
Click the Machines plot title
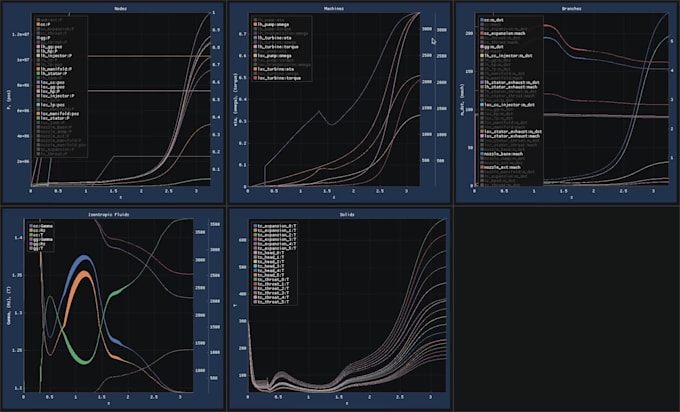click(333, 8)
